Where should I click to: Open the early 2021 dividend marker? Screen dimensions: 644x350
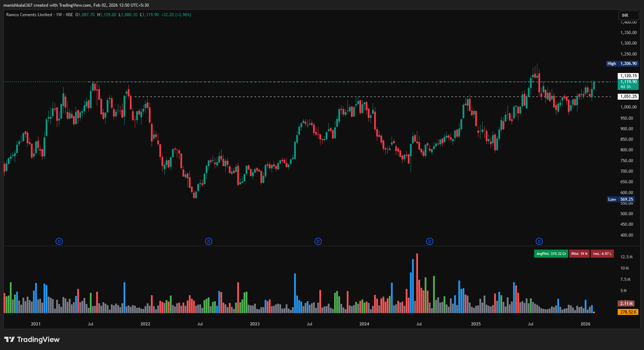[59, 242]
